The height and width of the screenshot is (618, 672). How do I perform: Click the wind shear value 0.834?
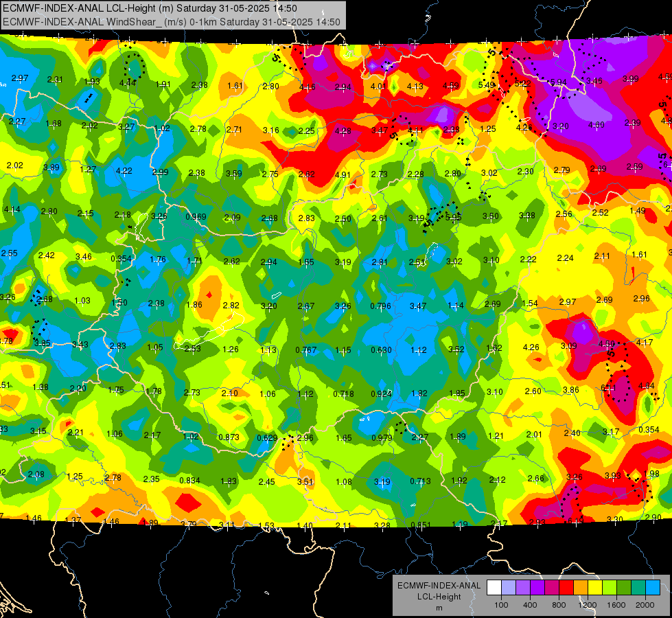click(x=190, y=481)
